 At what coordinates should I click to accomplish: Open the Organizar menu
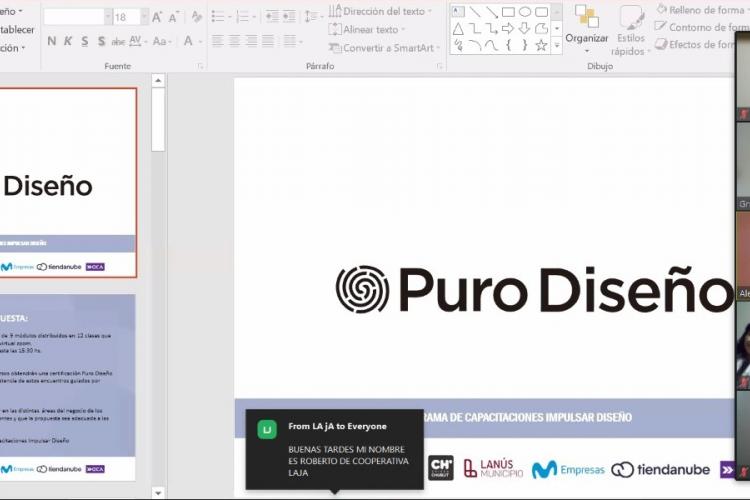586,30
